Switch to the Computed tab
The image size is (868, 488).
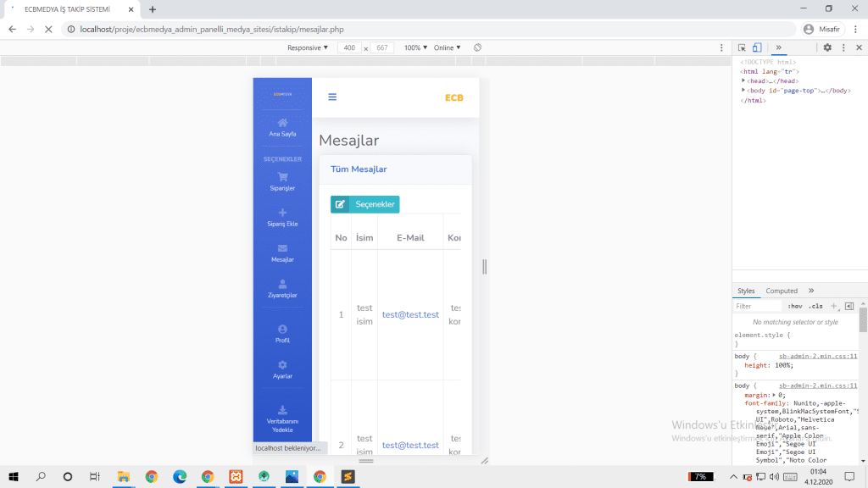tap(782, 291)
